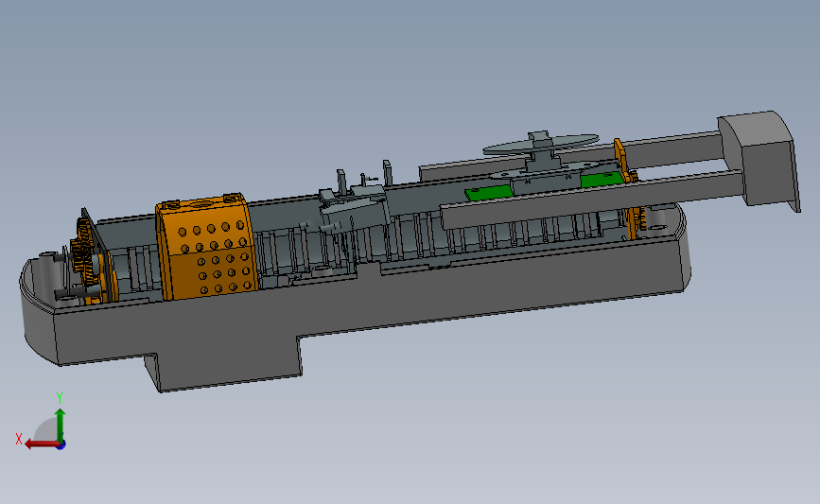Click the red "X" axis label
The height and width of the screenshot is (504, 820).
coord(19,439)
